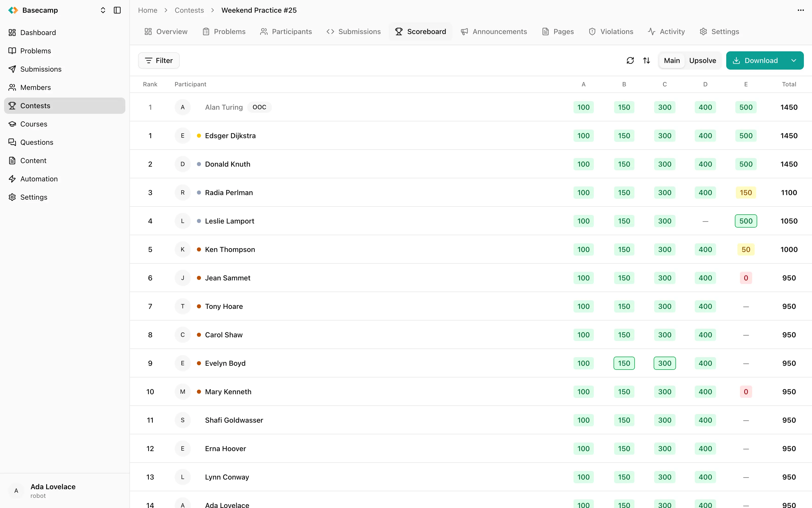This screenshot has width=812, height=508.
Task: Select the Main scoreboard toggle
Action: 672,60
